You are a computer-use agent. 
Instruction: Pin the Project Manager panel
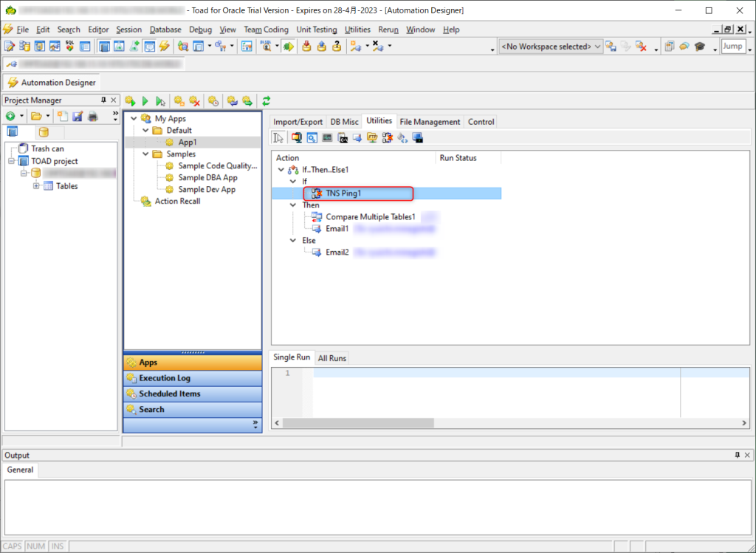pyautogui.click(x=103, y=100)
